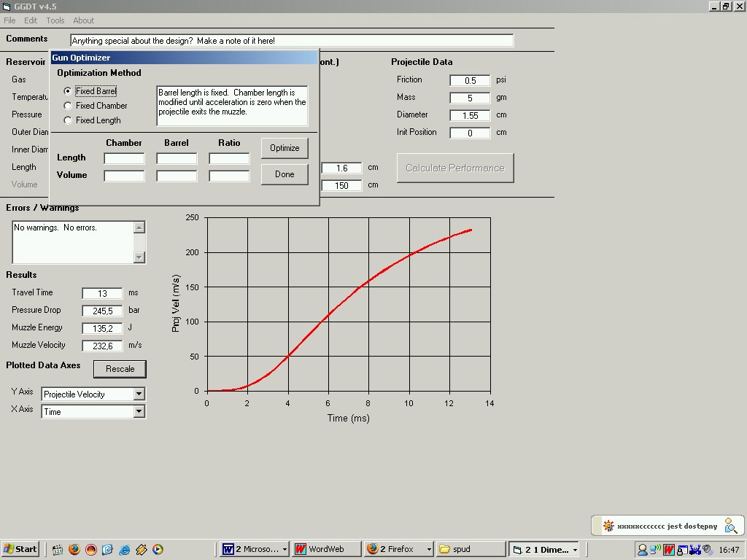Select the Fixed Barrel radio button

click(68, 91)
